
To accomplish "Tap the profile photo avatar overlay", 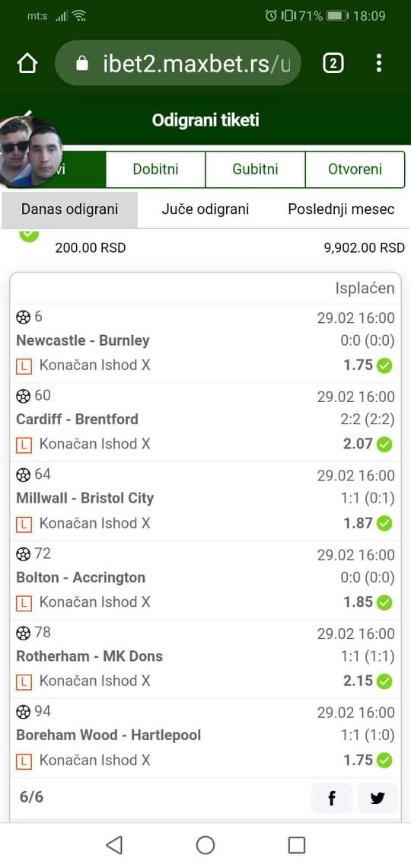I will coord(30,151).
